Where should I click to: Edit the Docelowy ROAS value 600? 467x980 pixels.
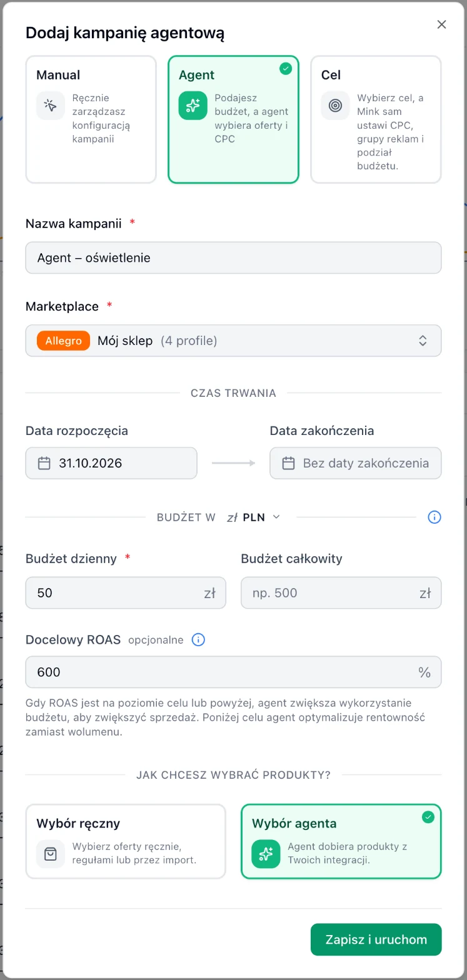click(233, 672)
